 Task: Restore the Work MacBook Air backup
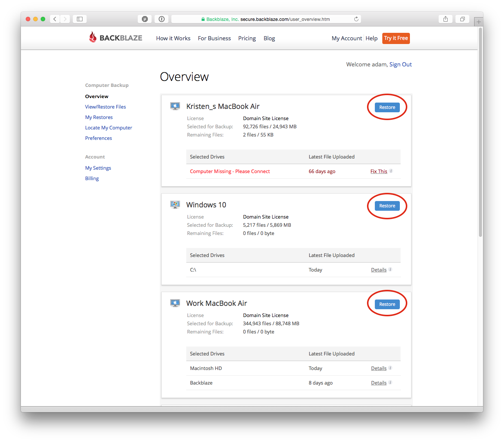coord(387,304)
